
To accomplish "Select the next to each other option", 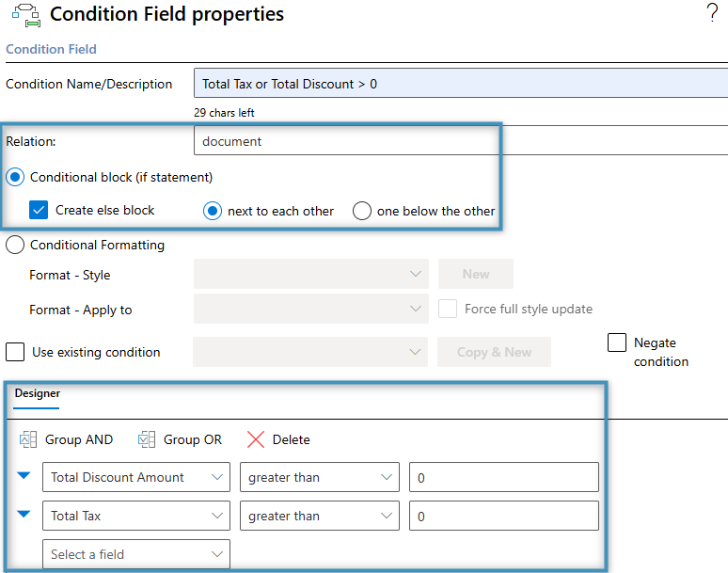I will 213,211.
